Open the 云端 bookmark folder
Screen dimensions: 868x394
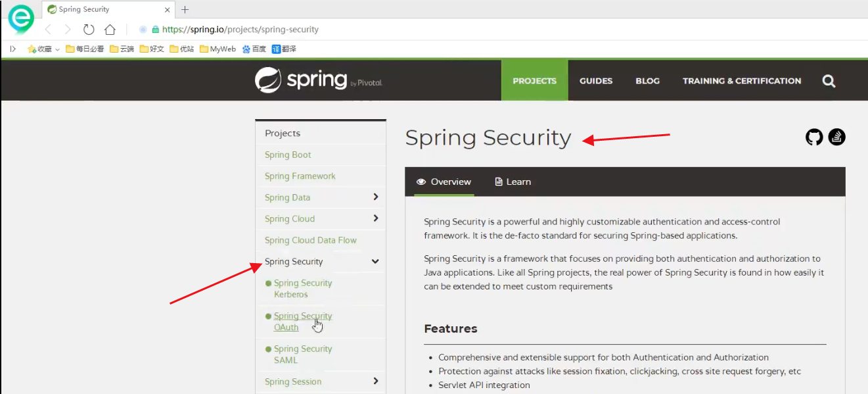click(122, 49)
